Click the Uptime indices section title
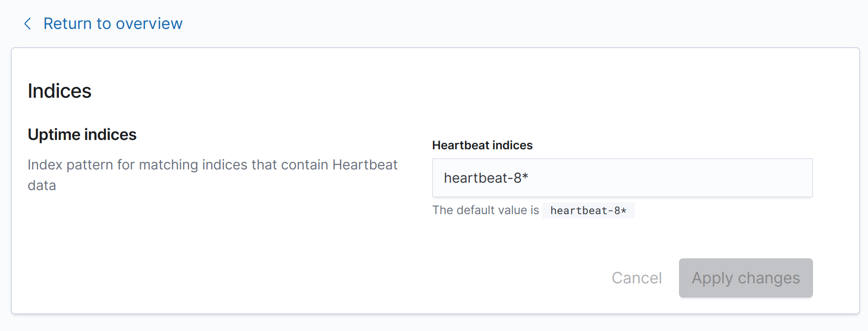 82,135
